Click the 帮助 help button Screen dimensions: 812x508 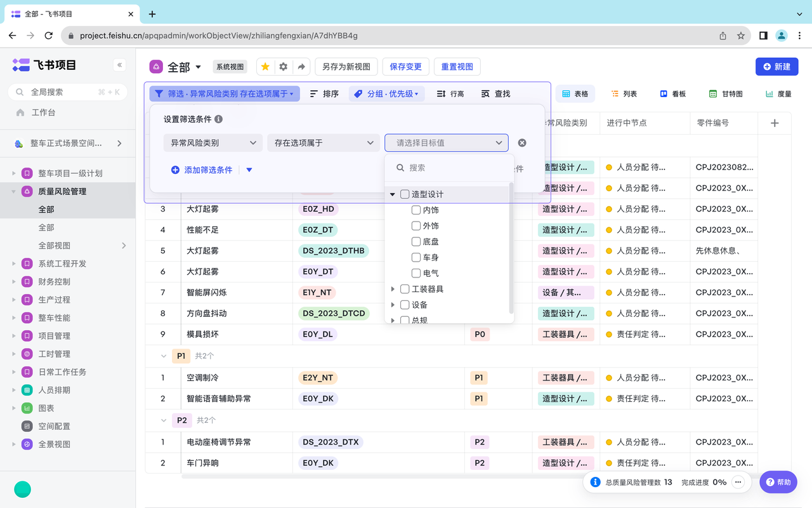(x=778, y=482)
